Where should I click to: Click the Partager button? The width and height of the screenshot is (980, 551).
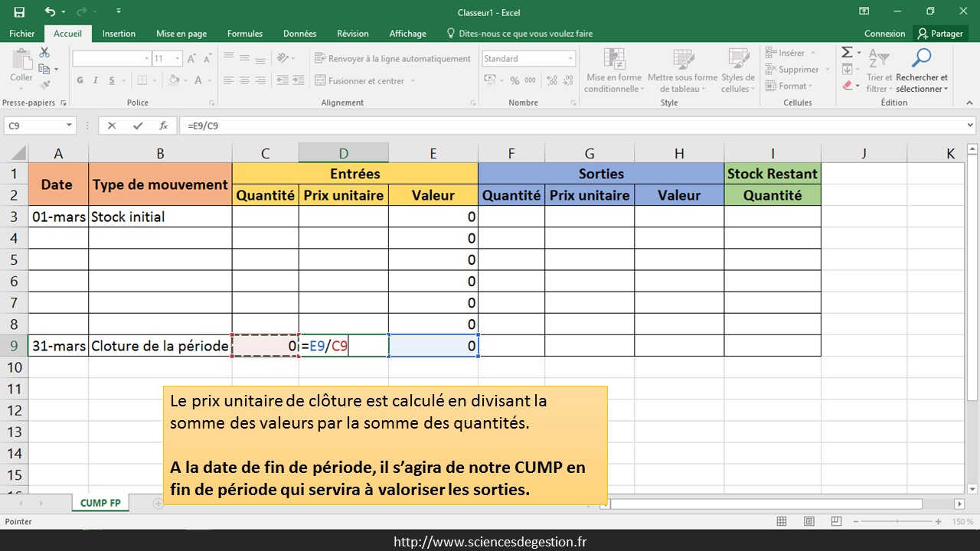coord(940,34)
